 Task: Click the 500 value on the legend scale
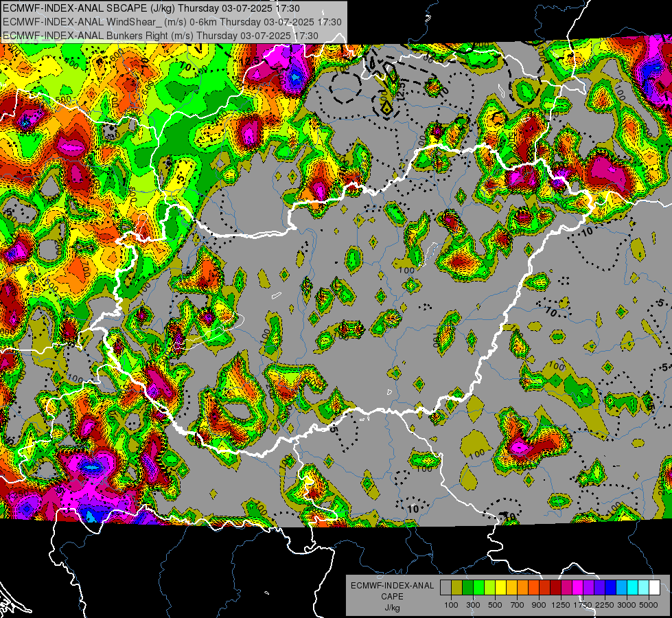[495, 605]
